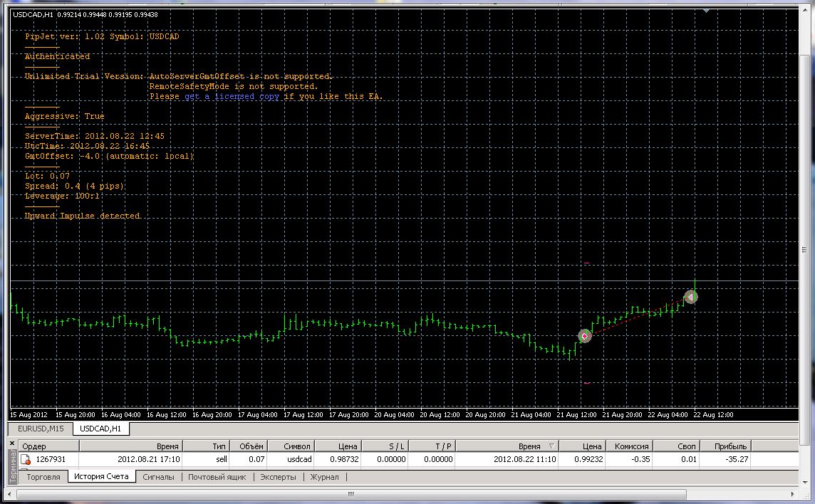Select the Сигналы tab

(x=159, y=477)
